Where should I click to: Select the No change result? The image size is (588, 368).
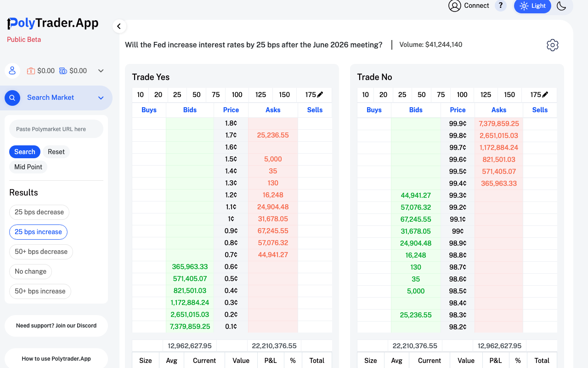point(30,271)
